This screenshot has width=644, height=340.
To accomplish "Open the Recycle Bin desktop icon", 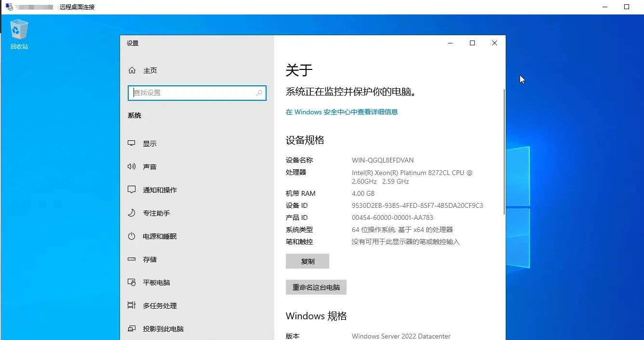I will [19, 35].
